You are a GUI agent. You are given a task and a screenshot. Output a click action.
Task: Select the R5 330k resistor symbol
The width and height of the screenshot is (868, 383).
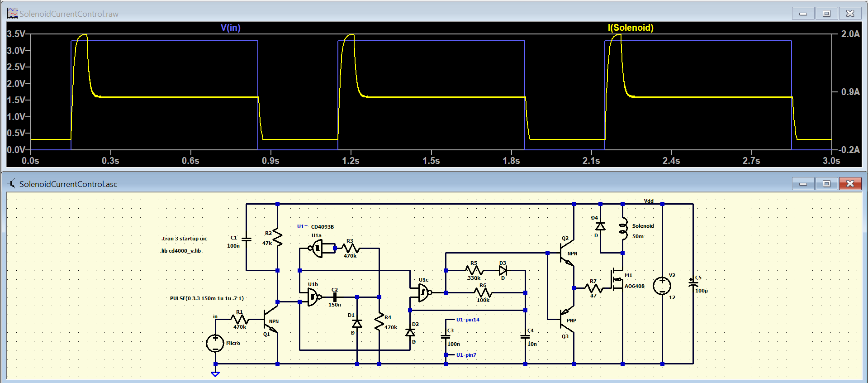click(474, 271)
